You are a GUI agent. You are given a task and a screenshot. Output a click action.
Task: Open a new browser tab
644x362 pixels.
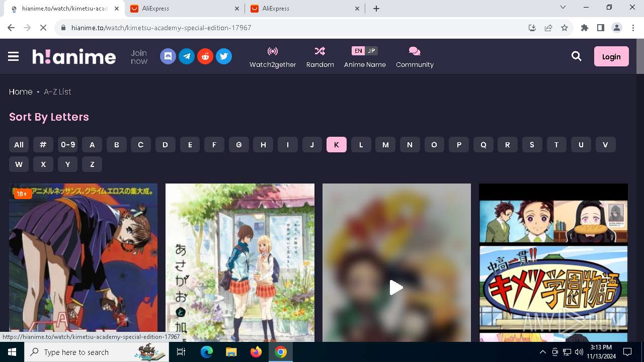(x=376, y=9)
